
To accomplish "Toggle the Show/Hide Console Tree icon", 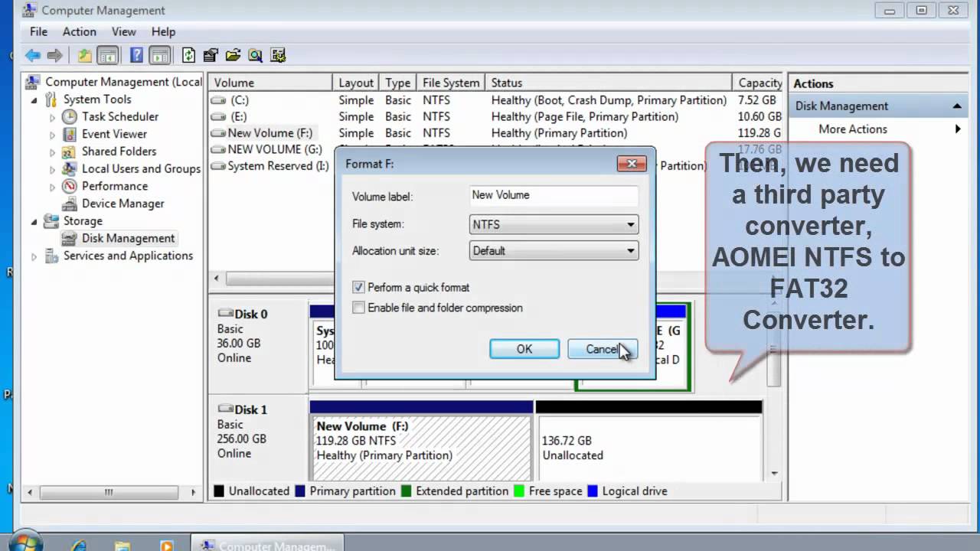I will [108, 55].
